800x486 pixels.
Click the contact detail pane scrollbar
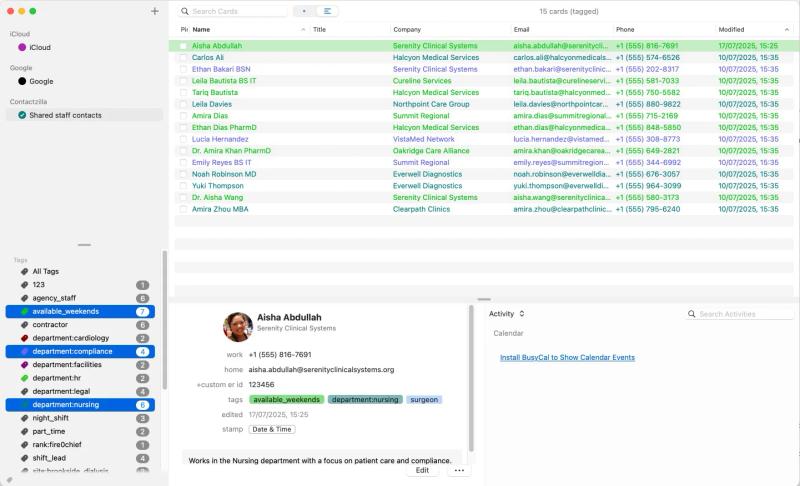471,378
